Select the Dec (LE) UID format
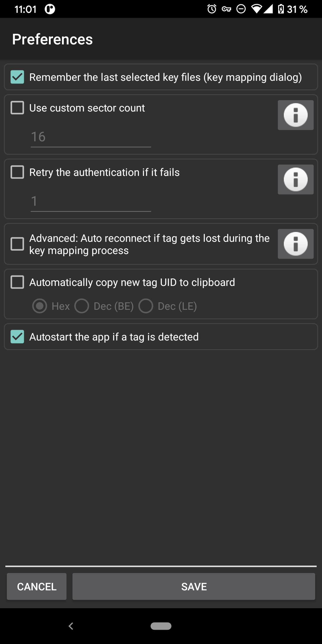Image resolution: width=322 pixels, height=644 pixels. 146,306
